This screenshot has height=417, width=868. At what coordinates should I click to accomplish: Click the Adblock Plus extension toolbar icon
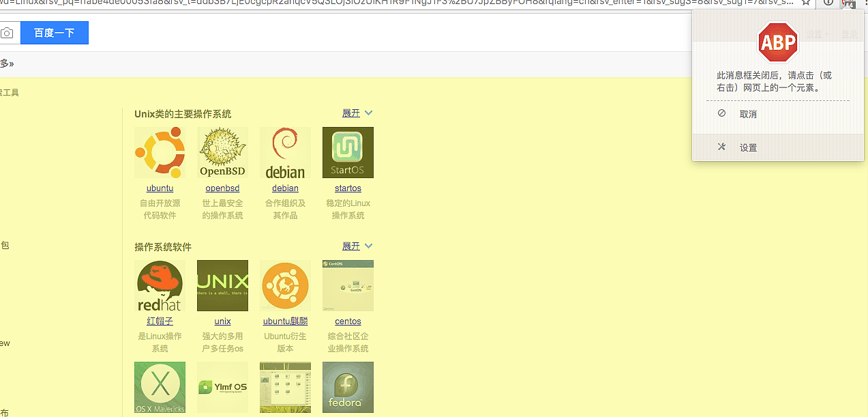849,3
